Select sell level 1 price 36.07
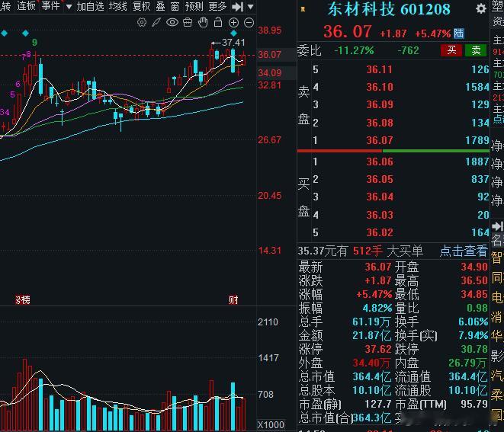Screen dimensions: 504x432 click(x=379, y=140)
